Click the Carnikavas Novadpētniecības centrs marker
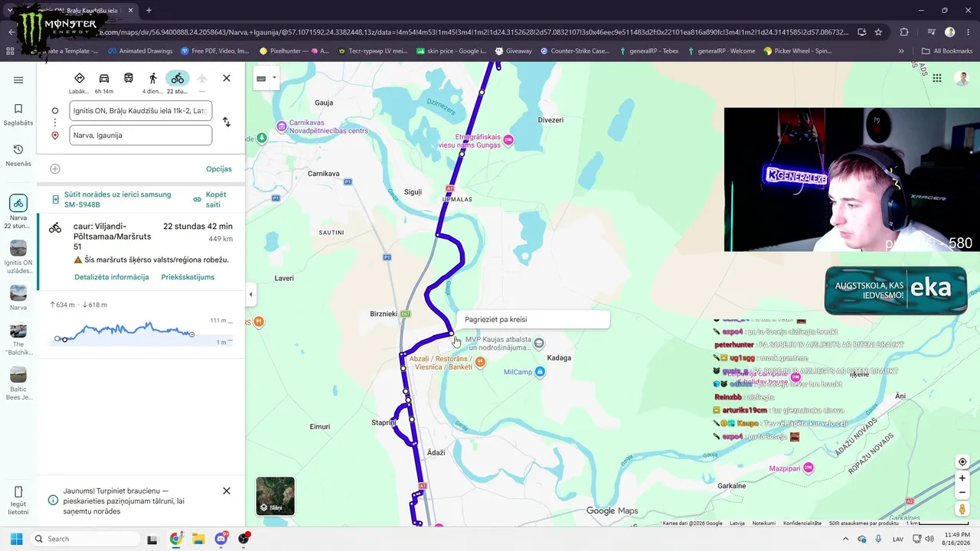Screen dimensions: 980x551 [x=282, y=126]
